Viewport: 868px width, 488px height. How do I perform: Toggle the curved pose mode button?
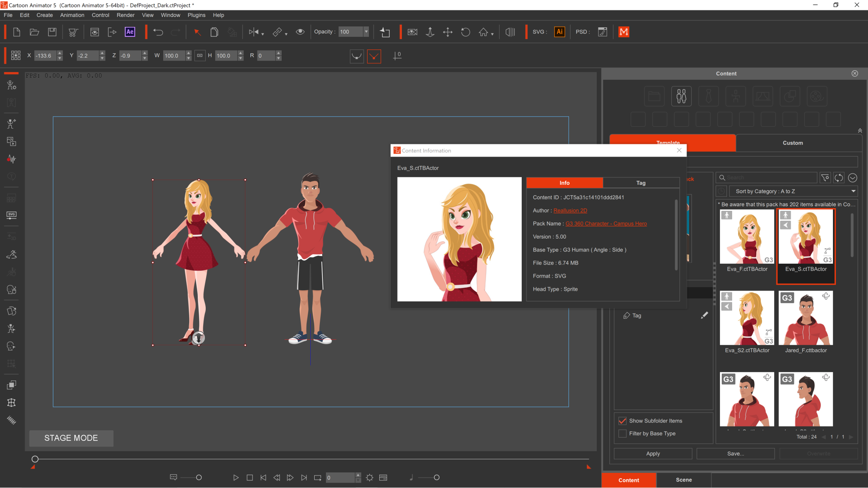pos(356,56)
